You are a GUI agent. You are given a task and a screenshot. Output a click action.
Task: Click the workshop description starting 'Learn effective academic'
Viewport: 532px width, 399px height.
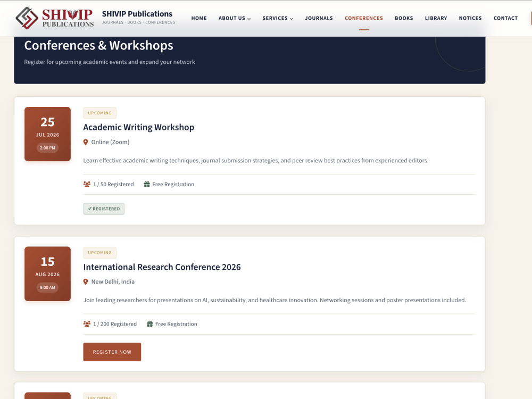(256, 161)
